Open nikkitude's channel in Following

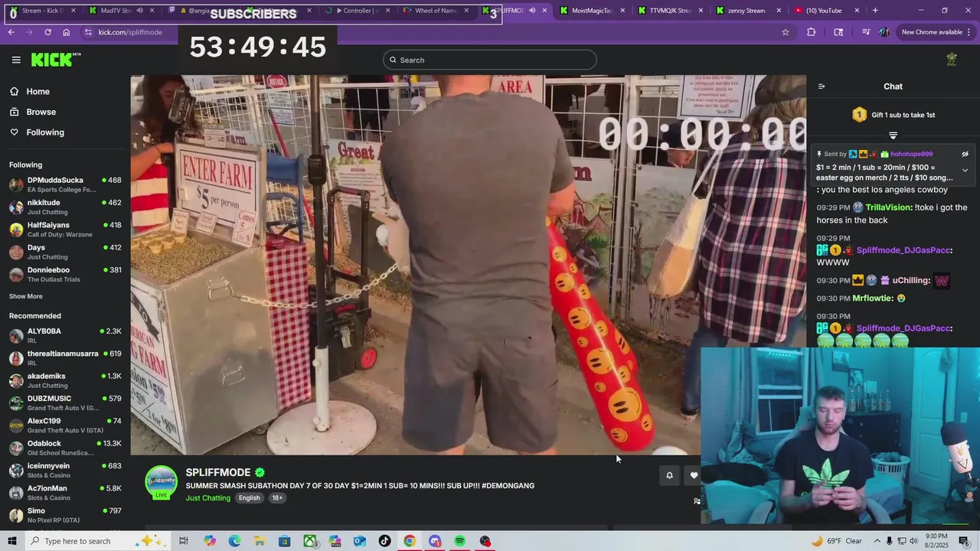(65, 207)
